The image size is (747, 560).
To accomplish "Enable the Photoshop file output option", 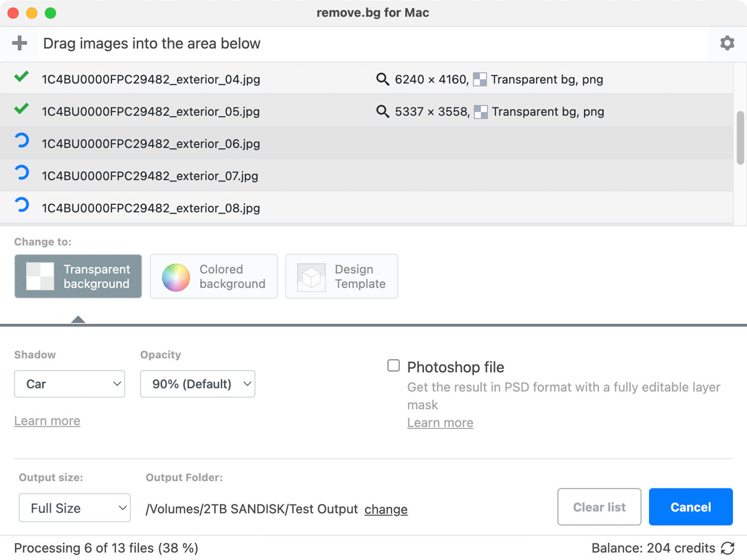I will [x=393, y=366].
